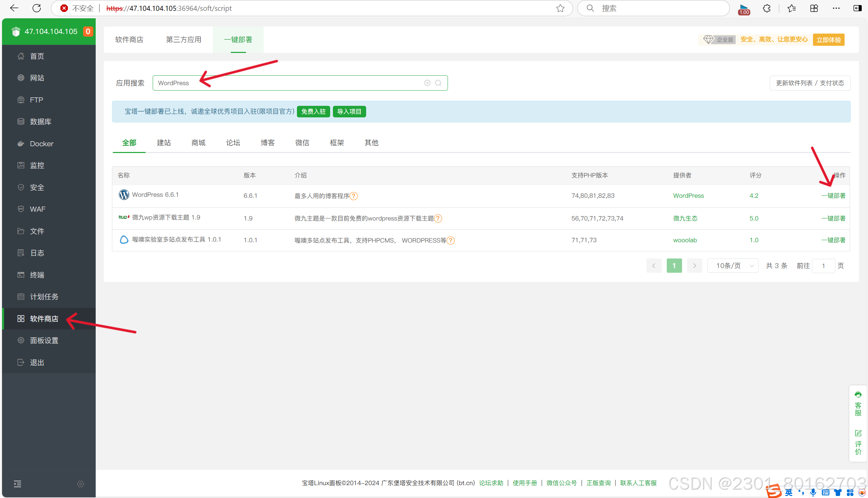
Task: Click browser favorite star in address bar
Action: 560,8
